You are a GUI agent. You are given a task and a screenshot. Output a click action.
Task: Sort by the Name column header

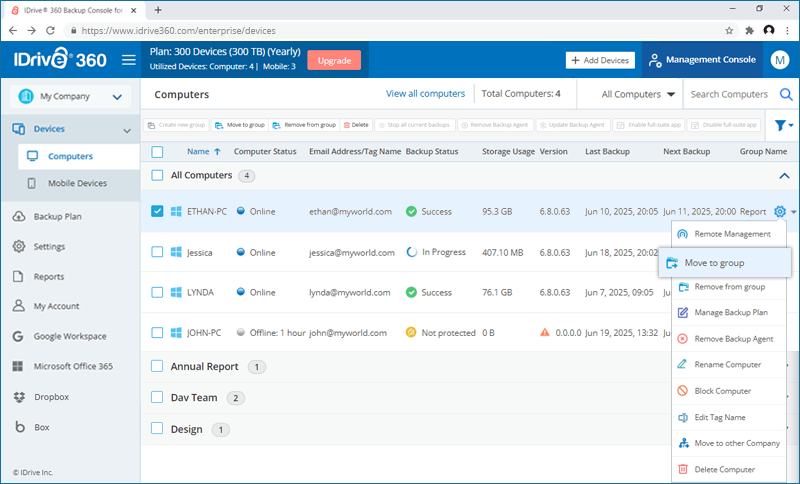click(198, 152)
